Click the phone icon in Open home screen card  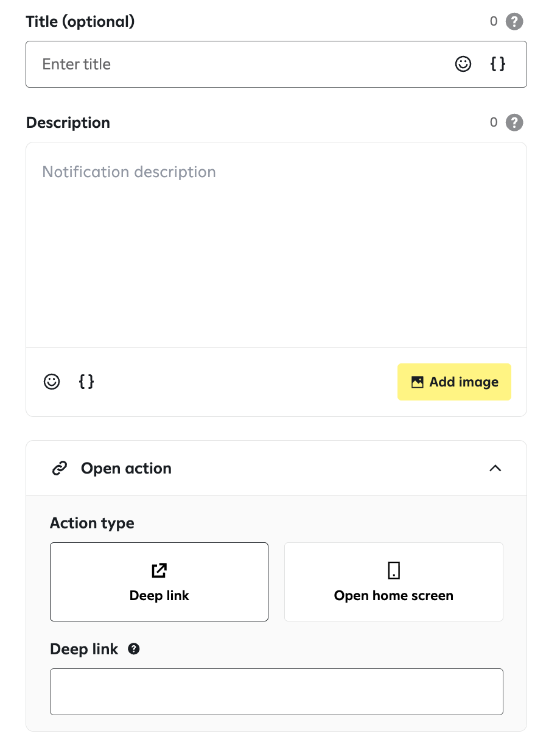[x=394, y=570]
